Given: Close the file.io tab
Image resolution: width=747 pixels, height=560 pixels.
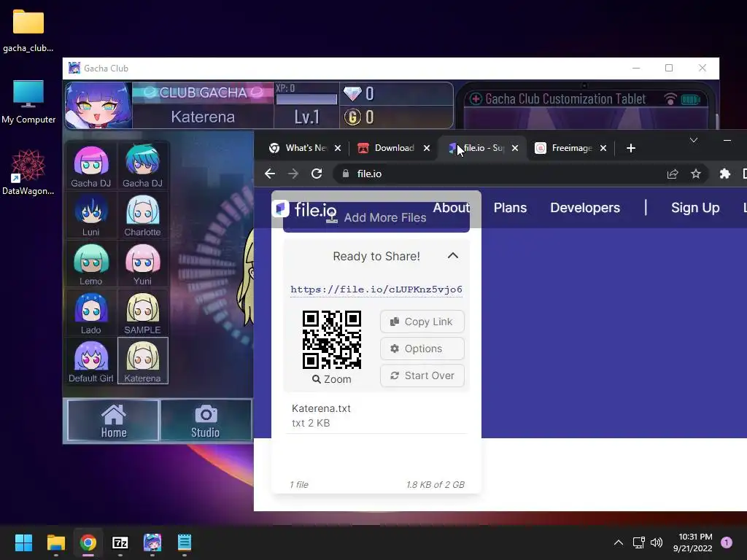Looking at the screenshot, I should point(515,148).
